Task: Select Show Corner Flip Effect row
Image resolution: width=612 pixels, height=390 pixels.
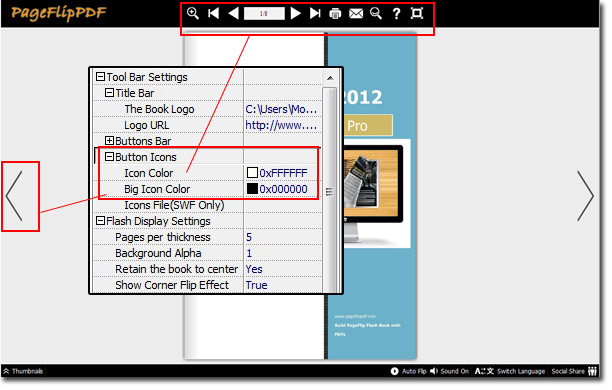Action: (x=208, y=285)
